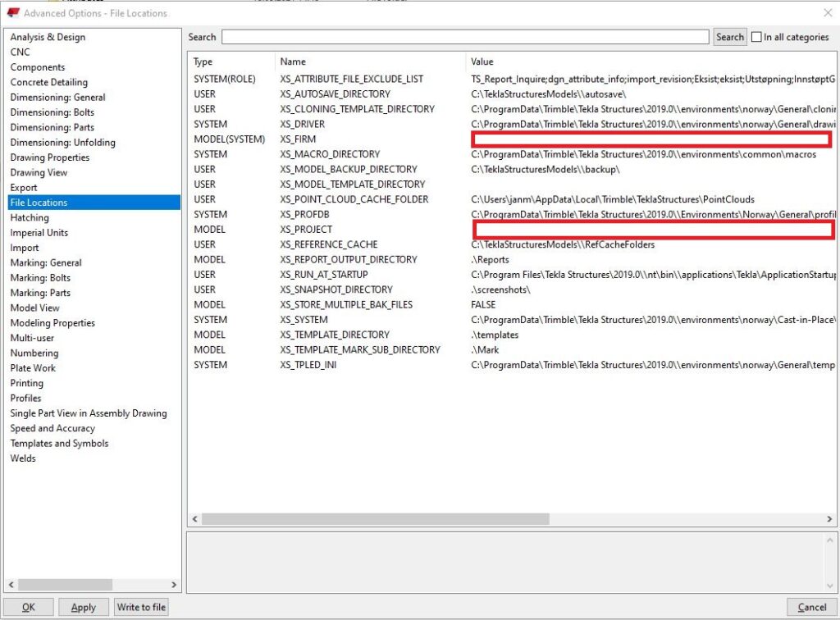Close the Advanced Options dialog window
The image size is (840, 620).
pos(826,13)
